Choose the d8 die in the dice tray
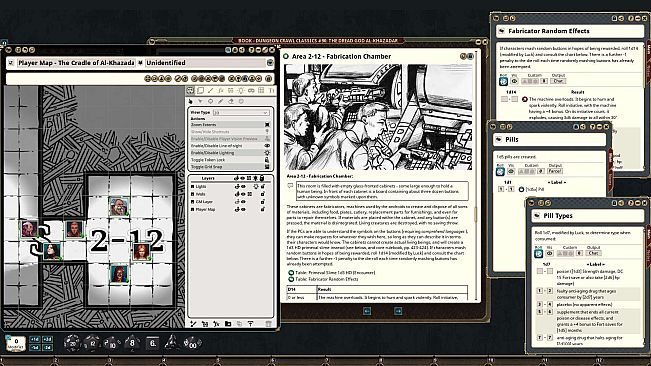This screenshot has height=366, width=651. 132,343
